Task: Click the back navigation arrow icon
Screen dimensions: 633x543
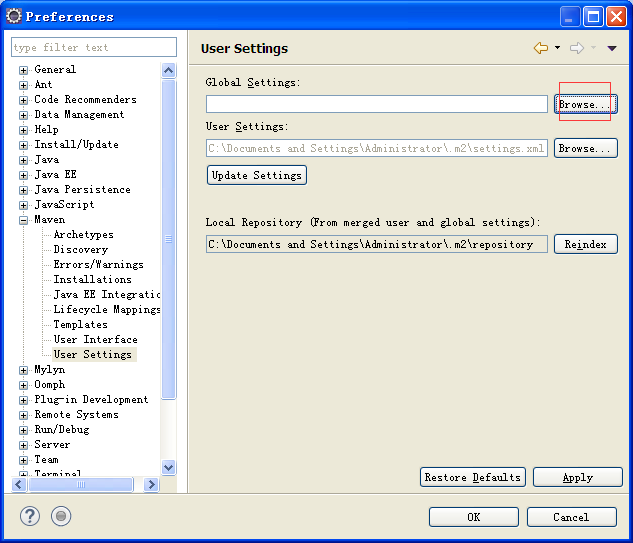Action: (x=541, y=48)
